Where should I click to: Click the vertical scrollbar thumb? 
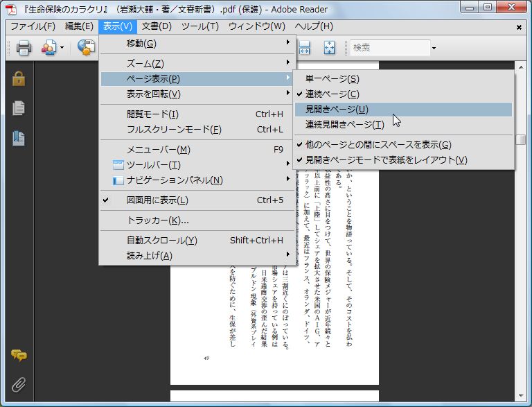click(x=520, y=139)
